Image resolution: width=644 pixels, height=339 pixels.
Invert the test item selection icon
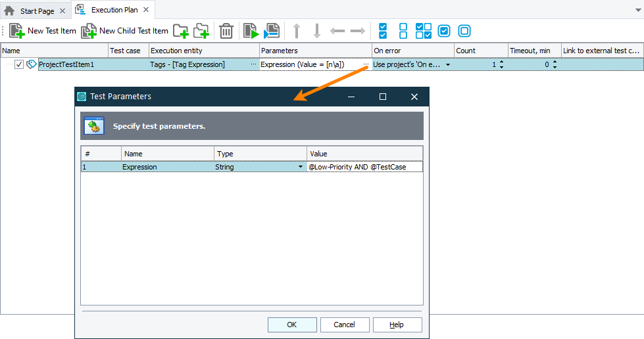424,31
